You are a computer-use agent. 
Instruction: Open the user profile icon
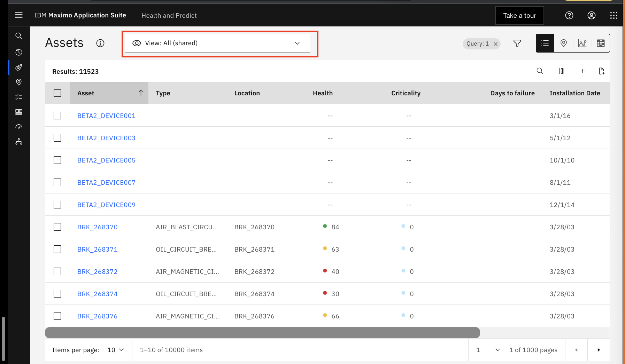coord(592,15)
